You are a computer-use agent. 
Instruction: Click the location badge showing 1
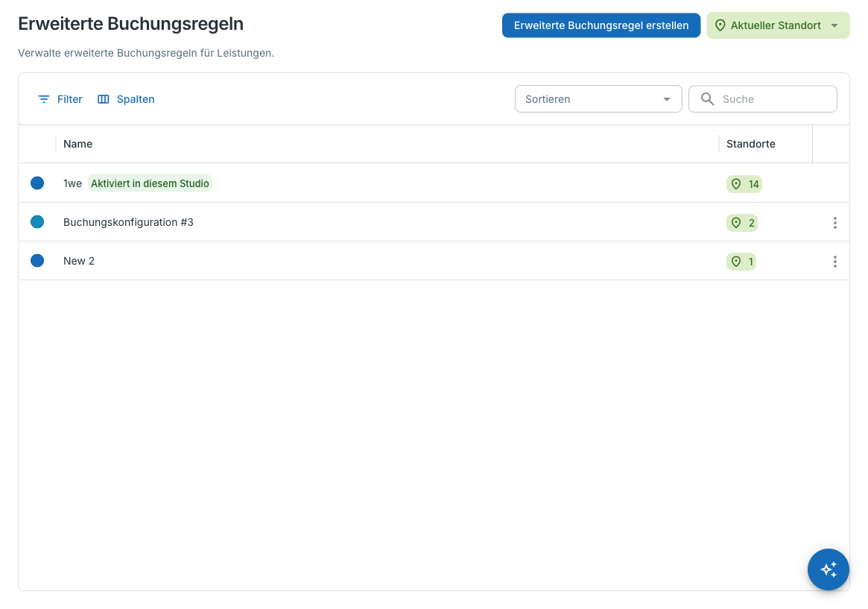(x=741, y=262)
